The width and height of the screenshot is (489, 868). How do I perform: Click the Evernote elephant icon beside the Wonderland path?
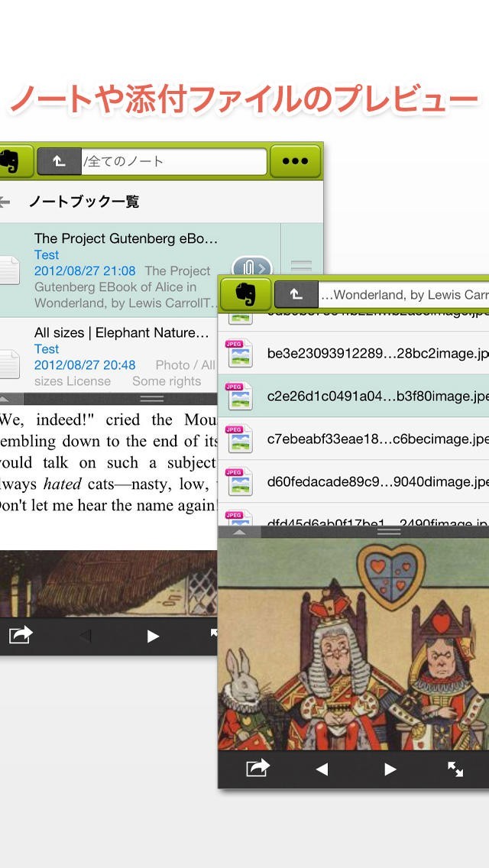244,294
